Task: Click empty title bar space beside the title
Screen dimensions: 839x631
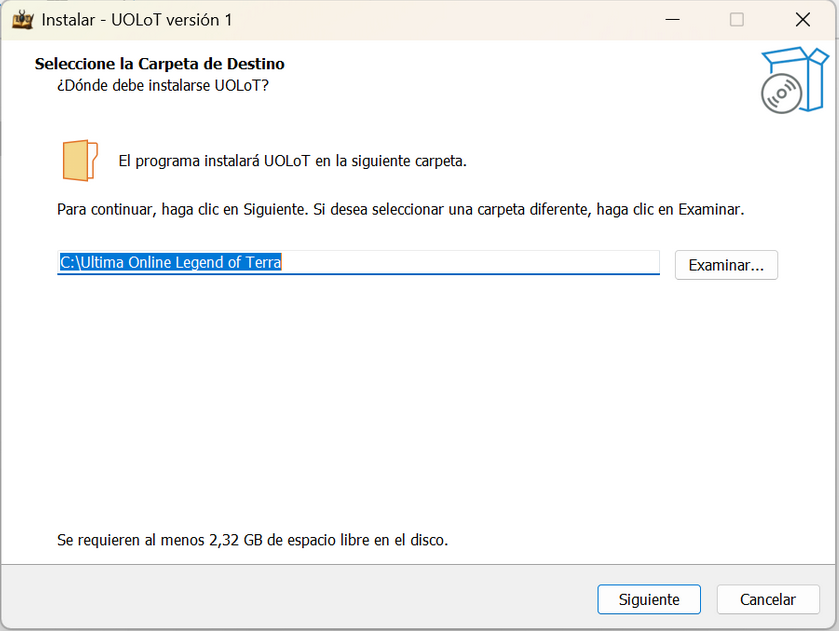Action: (450, 20)
